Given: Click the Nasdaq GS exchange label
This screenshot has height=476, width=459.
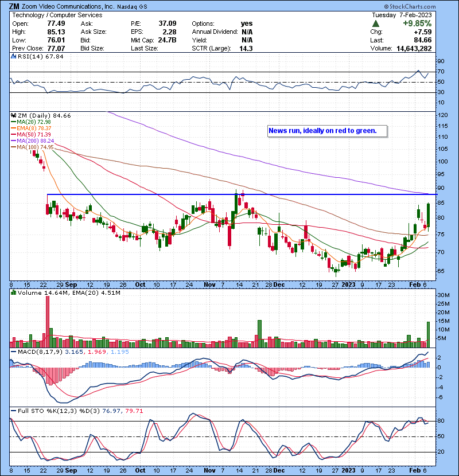Looking at the screenshot, I should click(x=132, y=7).
